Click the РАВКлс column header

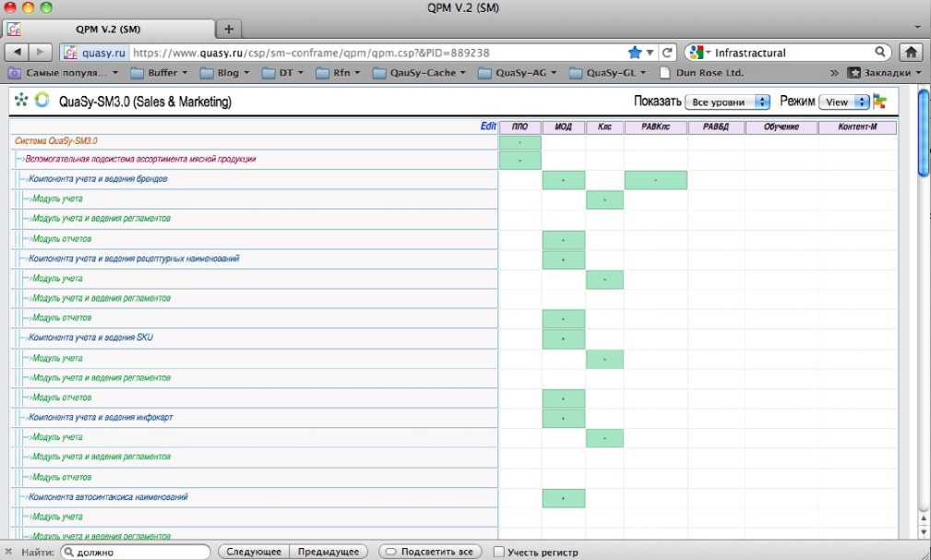coord(656,127)
